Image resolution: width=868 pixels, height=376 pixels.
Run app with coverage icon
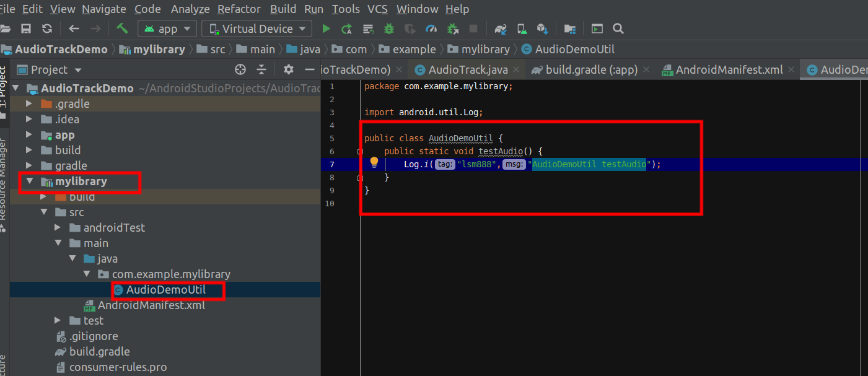410,28
